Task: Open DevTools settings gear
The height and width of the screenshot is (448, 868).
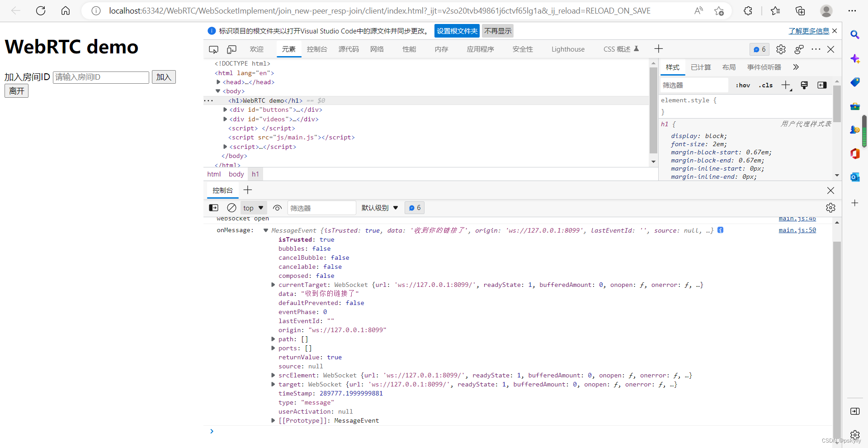Action: click(x=781, y=49)
